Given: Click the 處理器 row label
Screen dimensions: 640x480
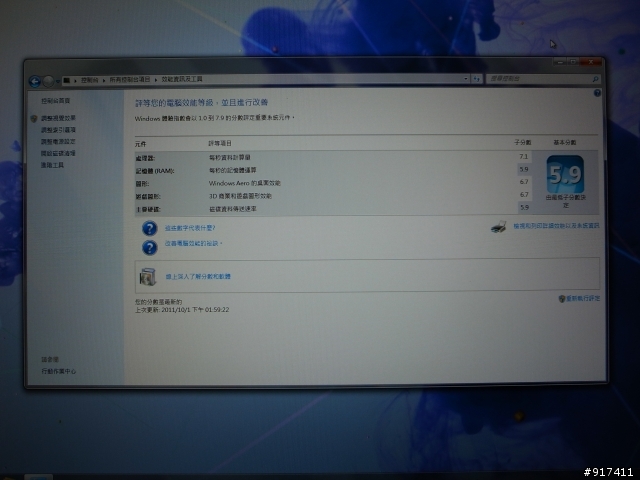Looking at the screenshot, I should pos(145,158).
